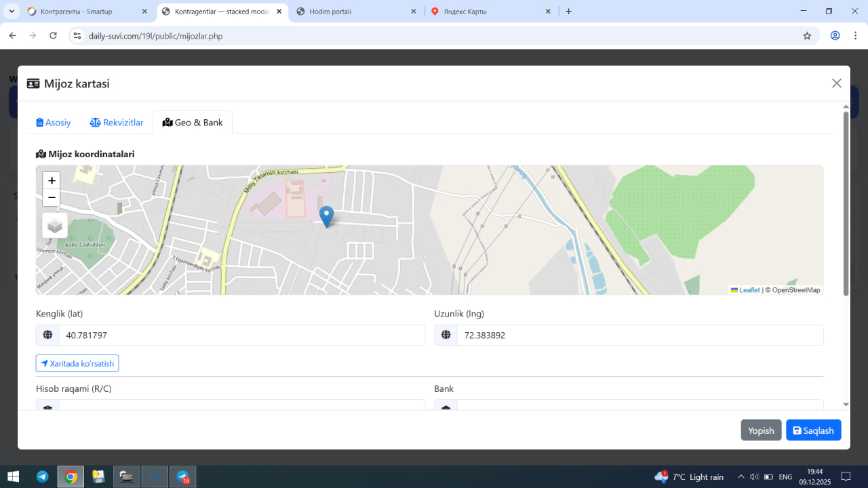Open the map layers control
The width and height of the screenshot is (868, 488).
[55, 226]
